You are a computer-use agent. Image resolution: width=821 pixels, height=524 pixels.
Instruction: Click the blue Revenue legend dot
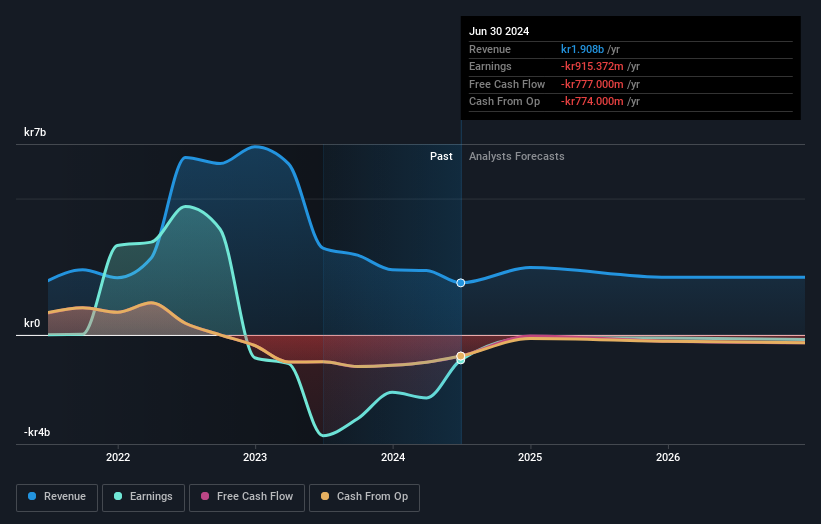click(32, 496)
